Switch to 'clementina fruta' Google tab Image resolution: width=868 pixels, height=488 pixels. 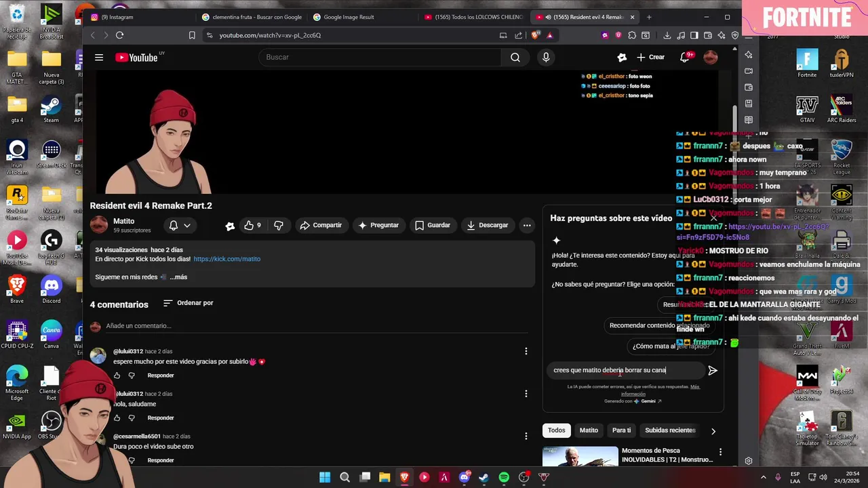[251, 17]
